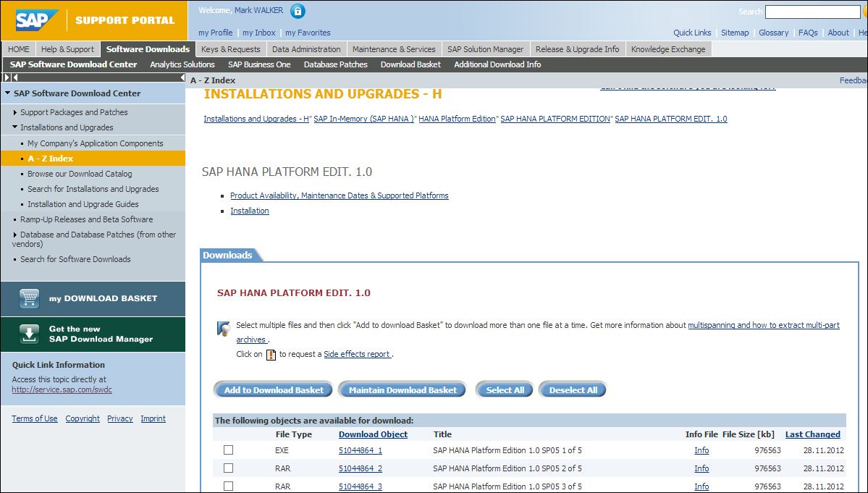This screenshot has width=868, height=493.
Task: Switch to Release & Upgrade Info tab
Action: (x=578, y=49)
